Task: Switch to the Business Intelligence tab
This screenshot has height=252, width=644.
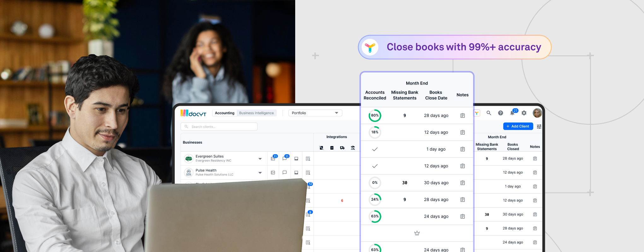Action: pos(256,113)
